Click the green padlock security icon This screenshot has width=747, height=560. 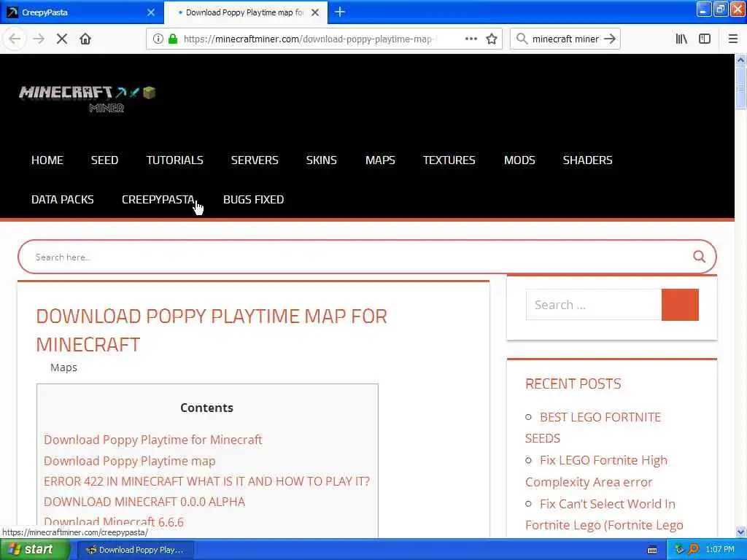(172, 39)
